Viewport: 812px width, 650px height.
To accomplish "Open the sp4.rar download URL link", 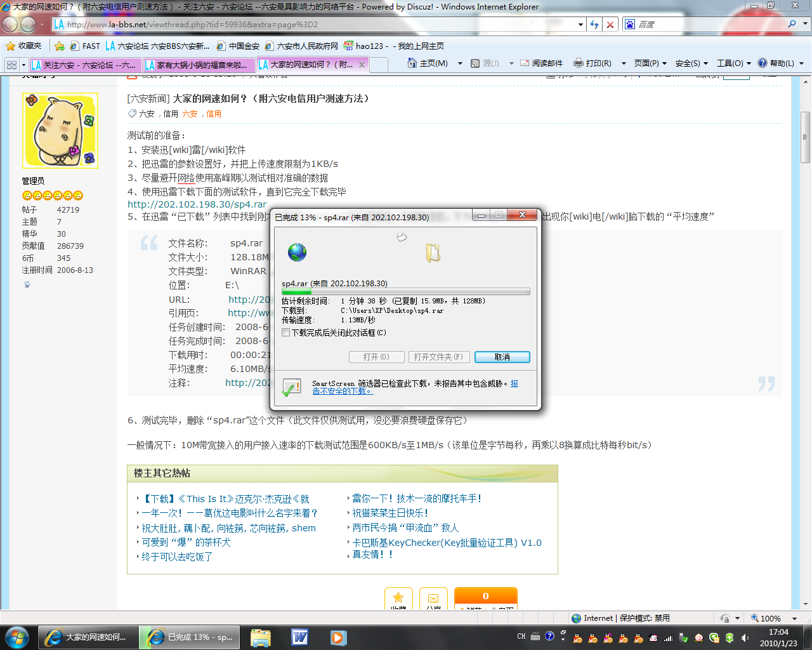I will pyautogui.click(x=197, y=204).
